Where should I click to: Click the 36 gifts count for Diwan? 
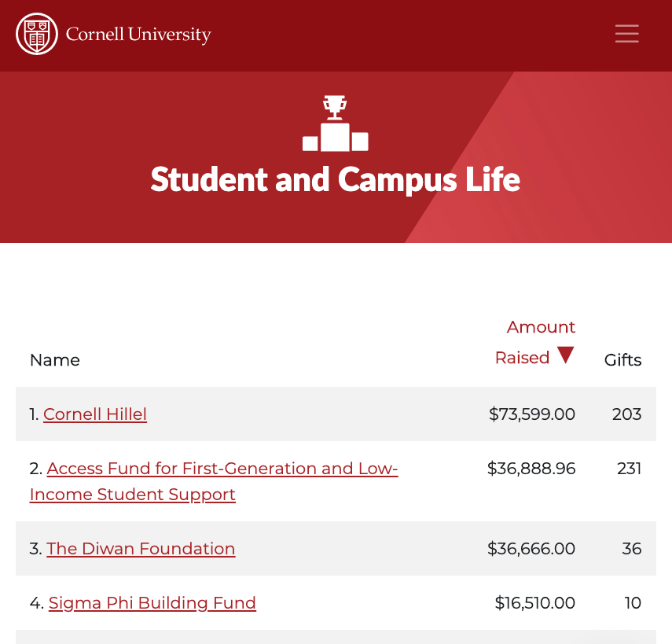click(x=632, y=549)
